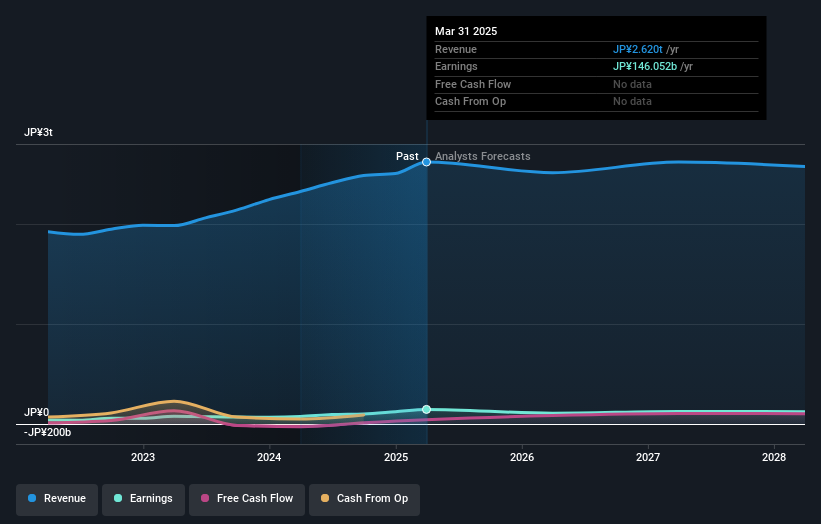Click the 2025 x-axis label
The image size is (821, 524).
coord(396,458)
